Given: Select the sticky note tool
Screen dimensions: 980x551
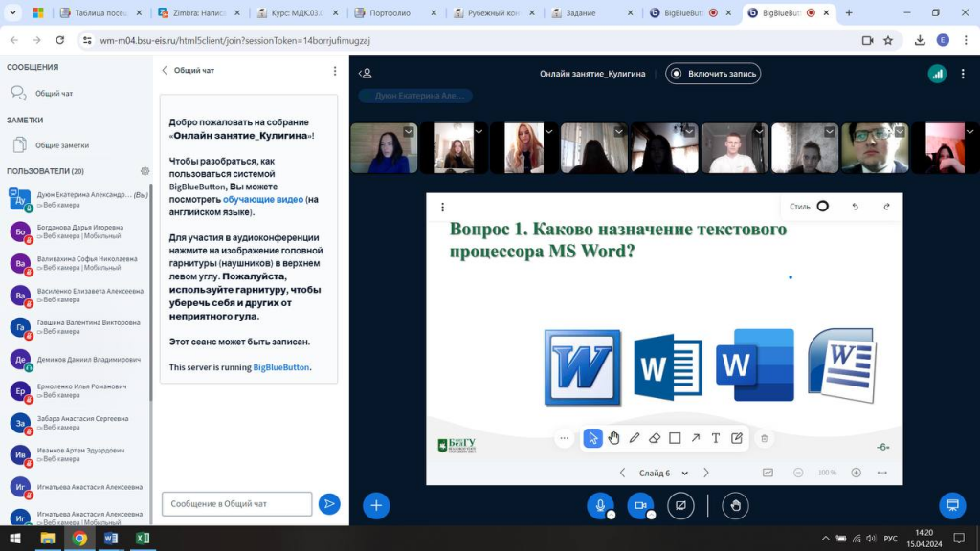Looking at the screenshot, I should pyautogui.click(x=737, y=438).
